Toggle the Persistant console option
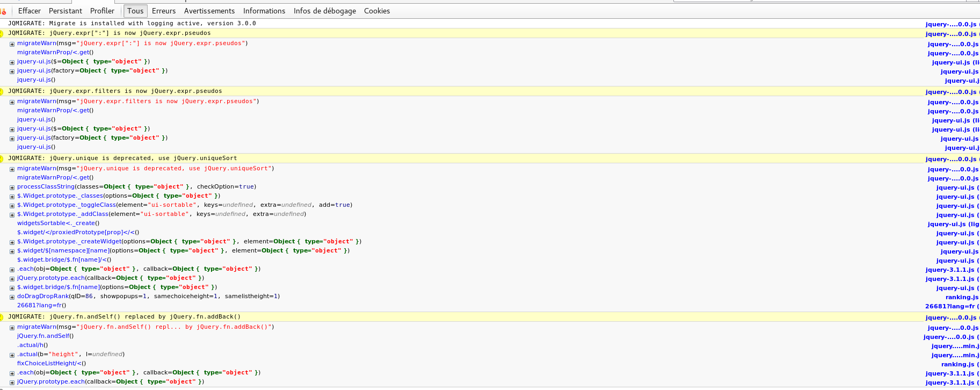The image size is (980, 390). [x=66, y=11]
